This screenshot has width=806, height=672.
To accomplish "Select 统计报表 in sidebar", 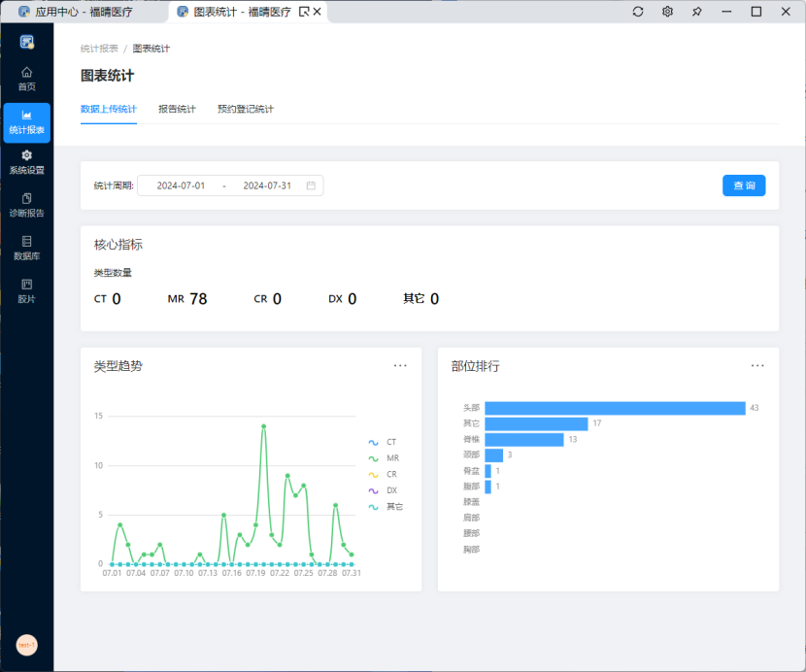I will tap(26, 122).
